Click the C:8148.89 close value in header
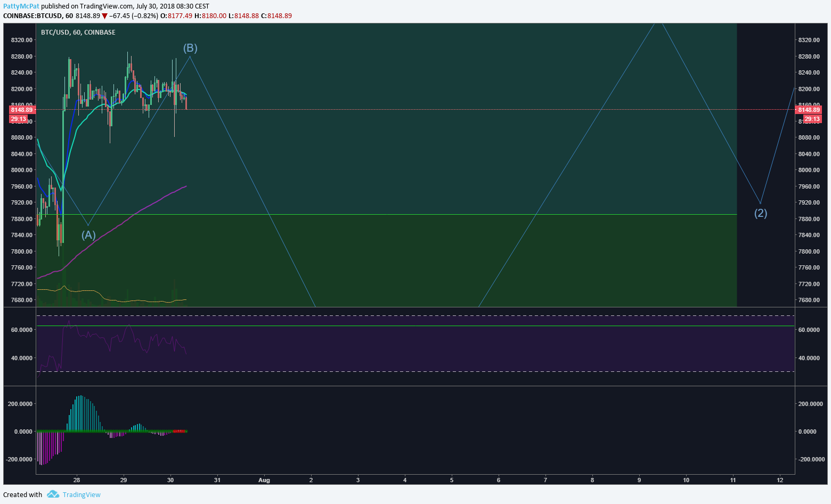831x504 pixels. point(276,16)
